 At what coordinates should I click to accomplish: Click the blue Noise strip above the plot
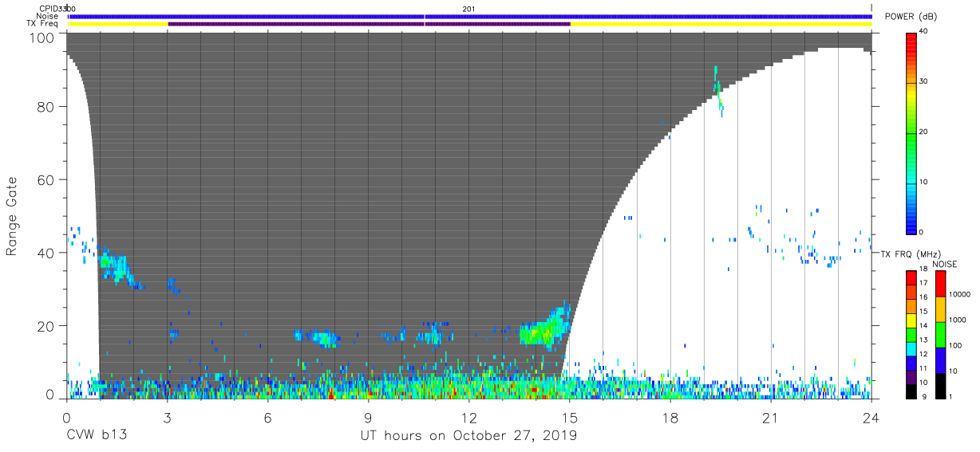(470, 16)
